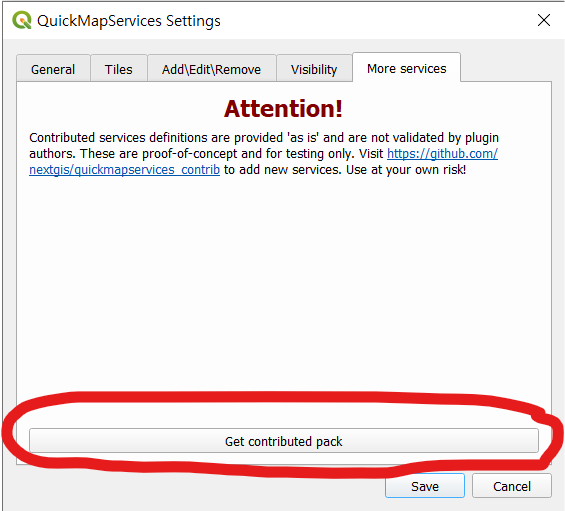Close the QuickMapServices Settings window
This screenshot has width=565, height=511.
click(x=544, y=20)
